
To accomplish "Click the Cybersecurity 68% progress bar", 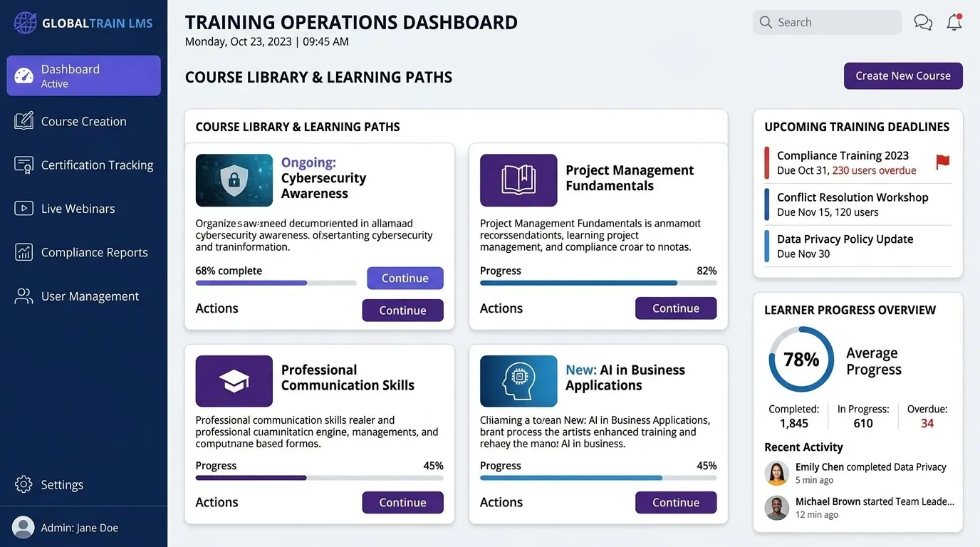I will pyautogui.click(x=276, y=283).
